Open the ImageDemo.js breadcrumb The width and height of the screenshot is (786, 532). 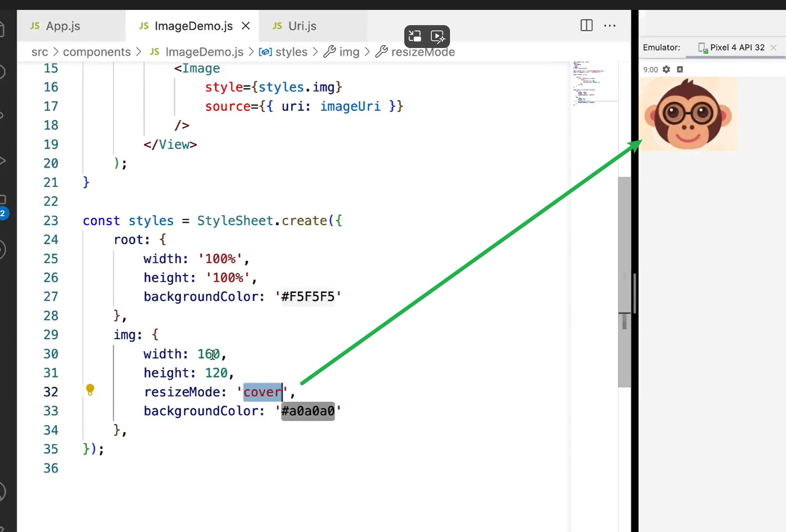[x=197, y=52]
